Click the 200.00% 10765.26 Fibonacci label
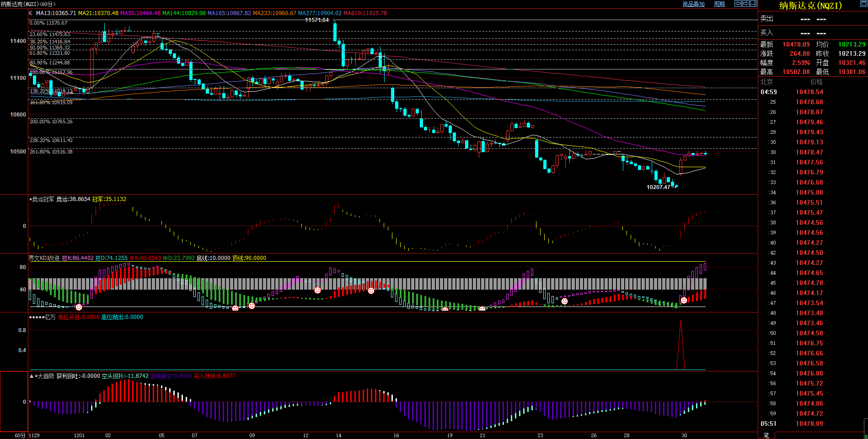Image resolution: width=868 pixels, height=439 pixels. (51, 122)
